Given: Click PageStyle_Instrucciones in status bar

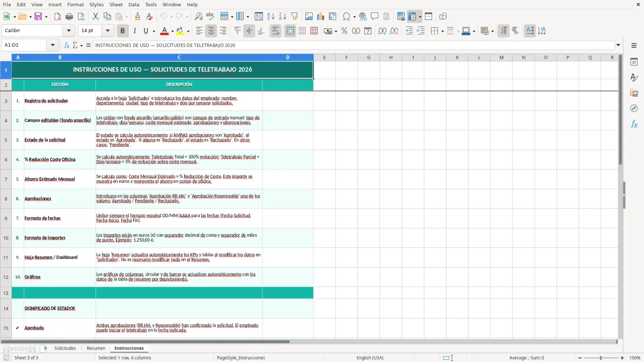Looking at the screenshot, I should click(241, 358).
